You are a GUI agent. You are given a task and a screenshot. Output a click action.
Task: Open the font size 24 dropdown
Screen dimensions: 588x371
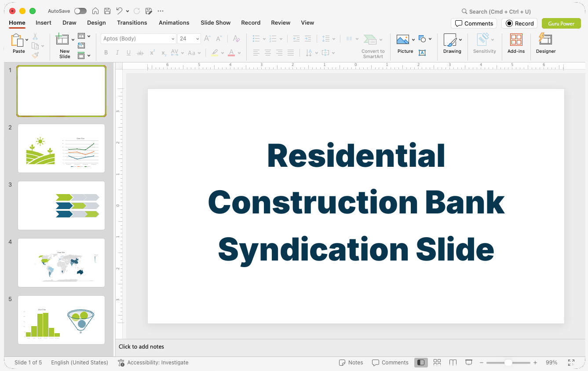pos(189,39)
